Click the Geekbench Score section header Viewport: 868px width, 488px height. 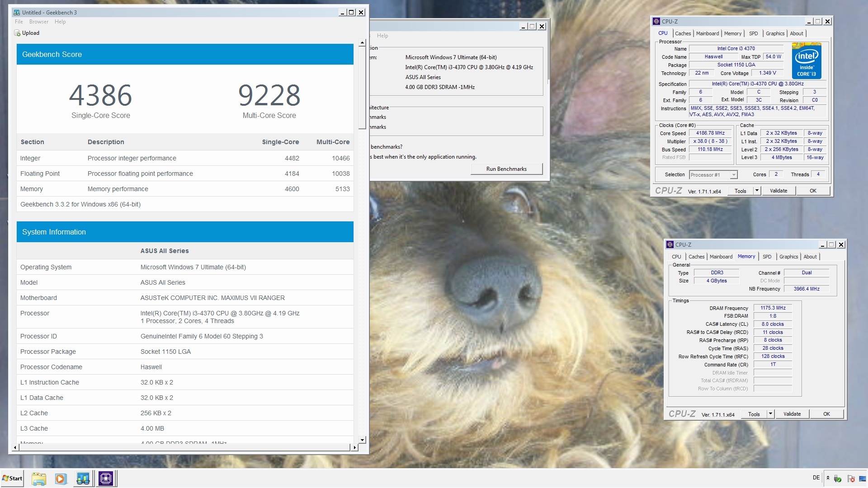[185, 54]
